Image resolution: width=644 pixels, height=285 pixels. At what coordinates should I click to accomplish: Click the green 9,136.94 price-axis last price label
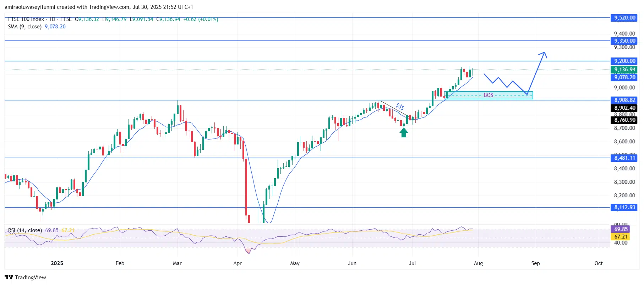(624, 70)
